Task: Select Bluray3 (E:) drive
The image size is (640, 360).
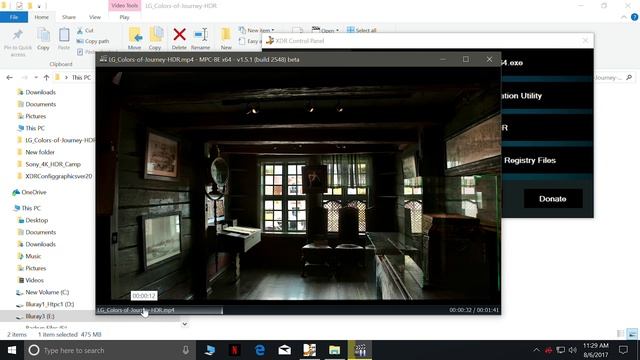Action: 40,316
